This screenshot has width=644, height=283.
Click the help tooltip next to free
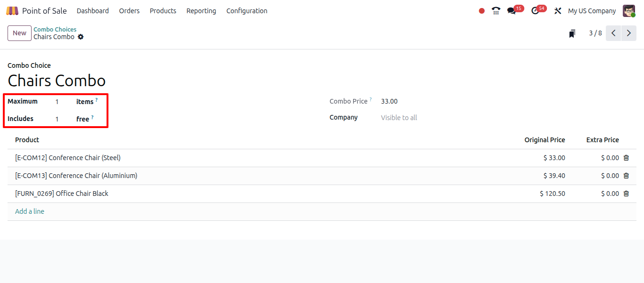pyautogui.click(x=92, y=117)
